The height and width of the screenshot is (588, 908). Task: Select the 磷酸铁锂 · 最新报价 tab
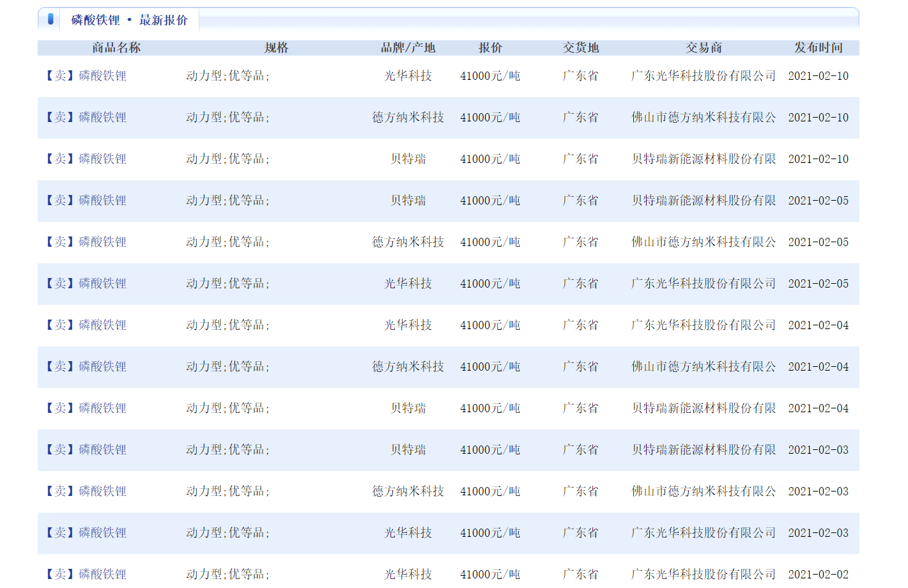[129, 20]
